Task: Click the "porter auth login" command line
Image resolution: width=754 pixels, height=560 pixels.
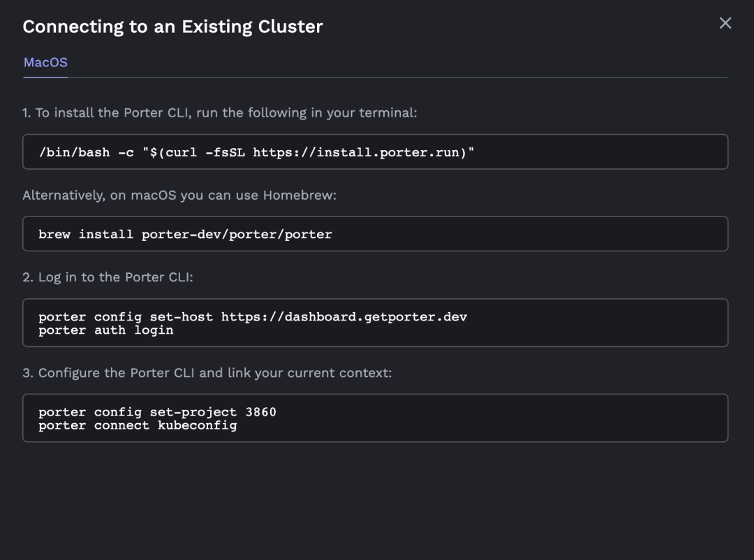Action: point(105,330)
